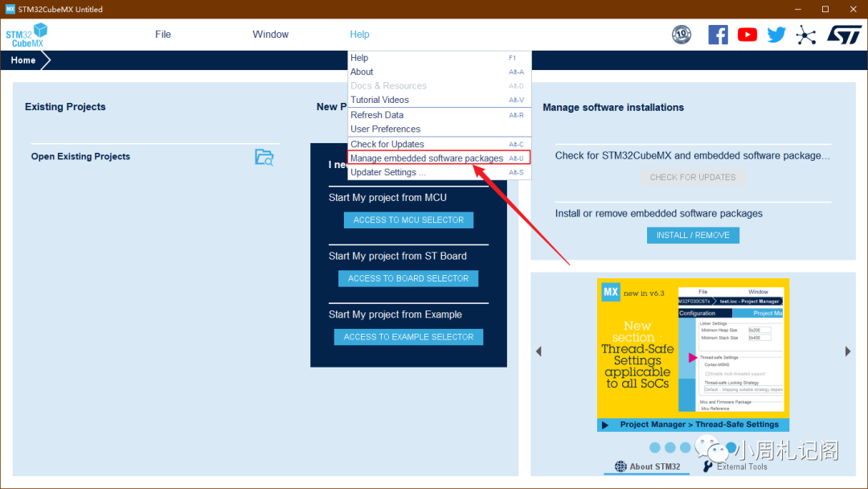Open User Preferences from the menu
Image resolution: width=868 pixels, height=489 pixels.
click(x=440, y=129)
